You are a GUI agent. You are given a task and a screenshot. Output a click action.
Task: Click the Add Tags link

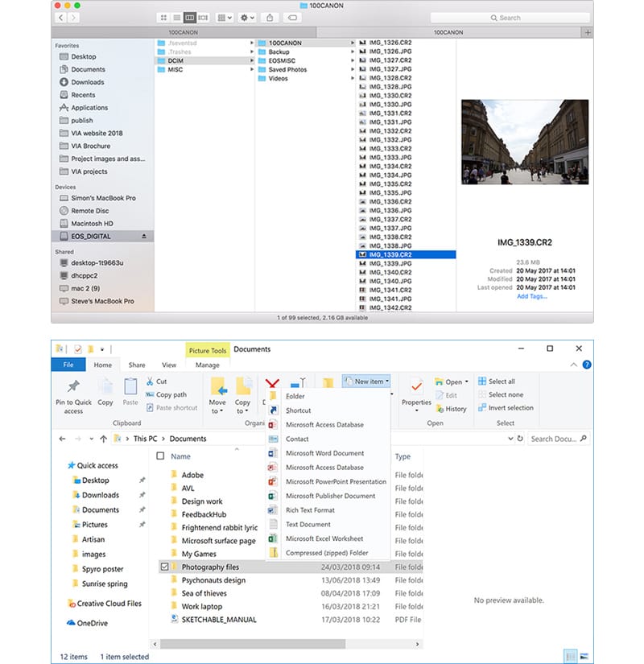532,296
